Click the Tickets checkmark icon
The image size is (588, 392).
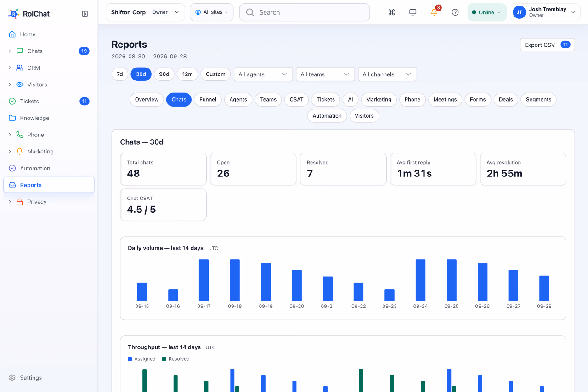tap(12, 102)
